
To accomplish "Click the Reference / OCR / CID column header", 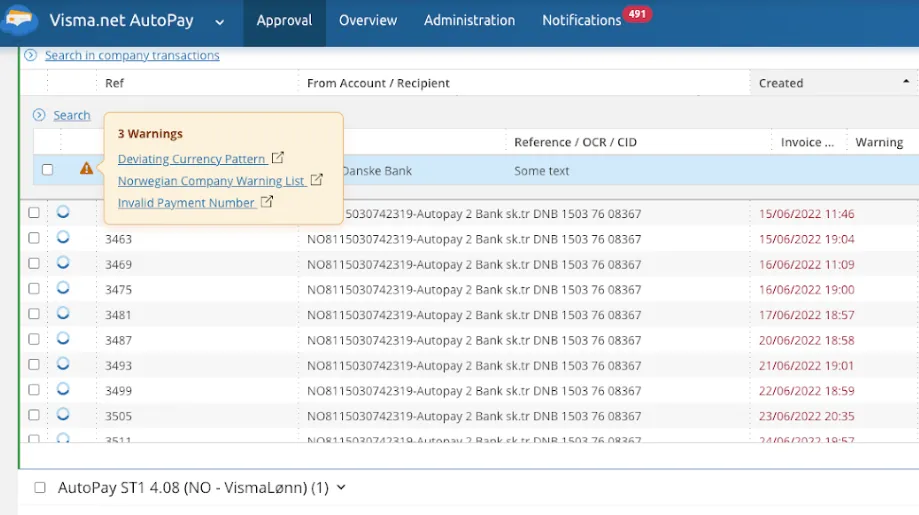I will tap(575, 142).
